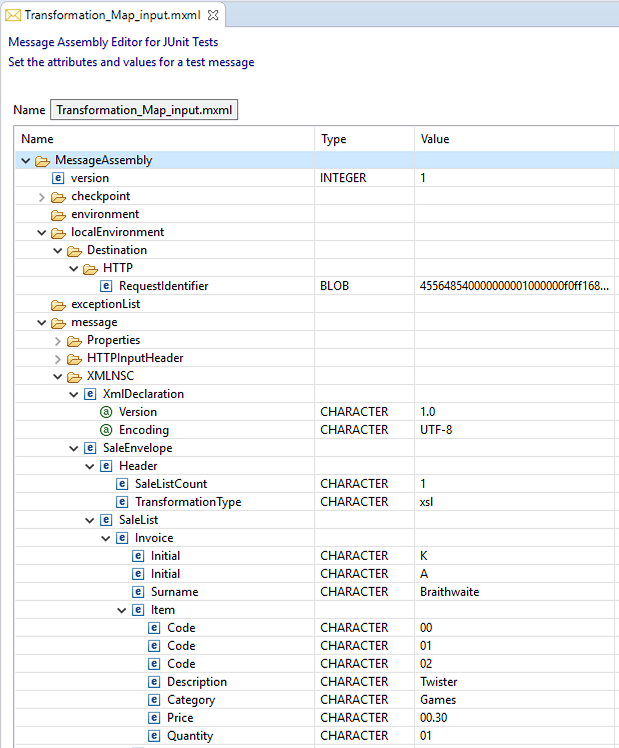Click the Encoding attribute icon
This screenshot has height=748, width=619.
point(106,430)
